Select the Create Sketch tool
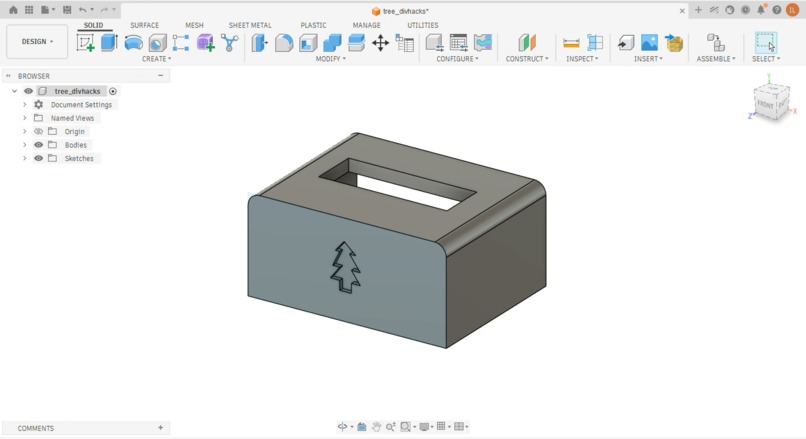 [85, 43]
